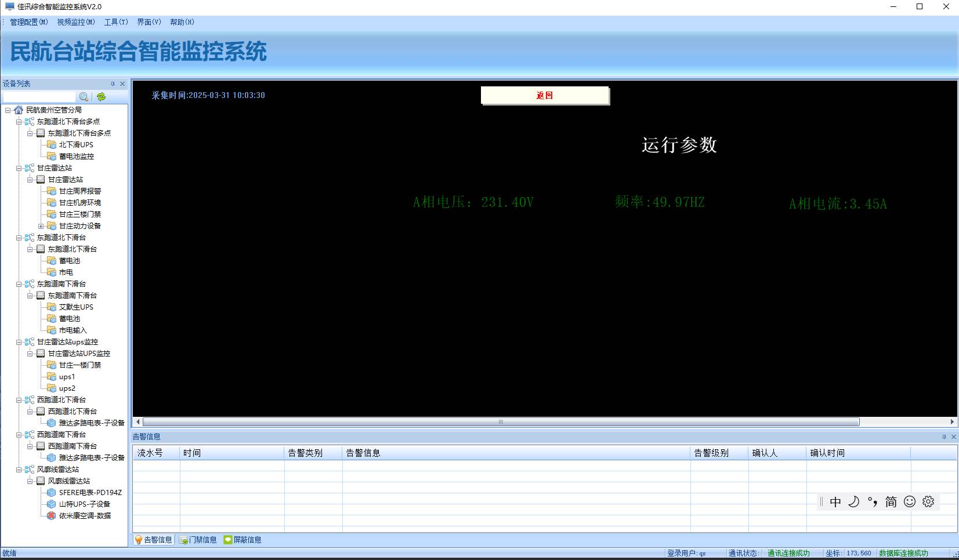Click the device list search input field
This screenshot has width=959, height=560.
click(x=39, y=97)
